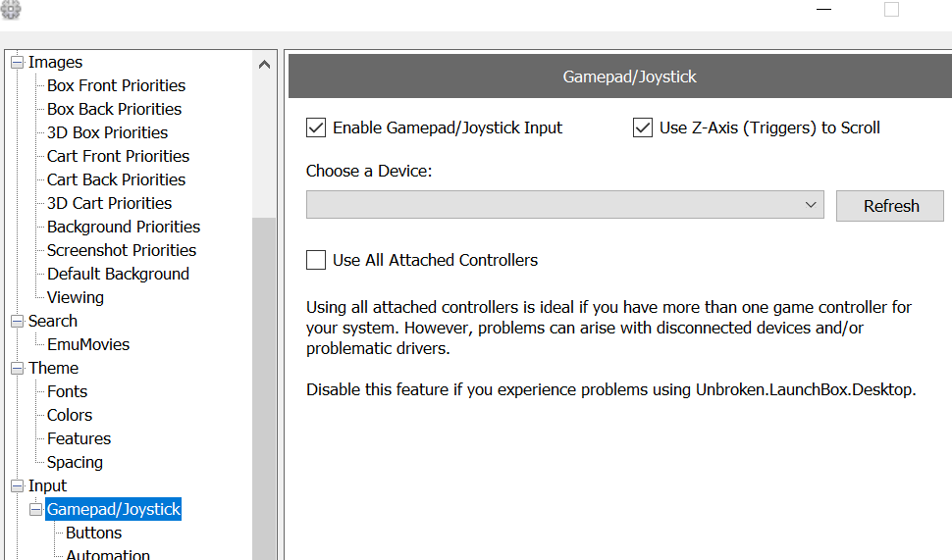Viewport: 952px width, 560px height.
Task: Go to Colors theme settings
Action: pyautogui.click(x=70, y=416)
